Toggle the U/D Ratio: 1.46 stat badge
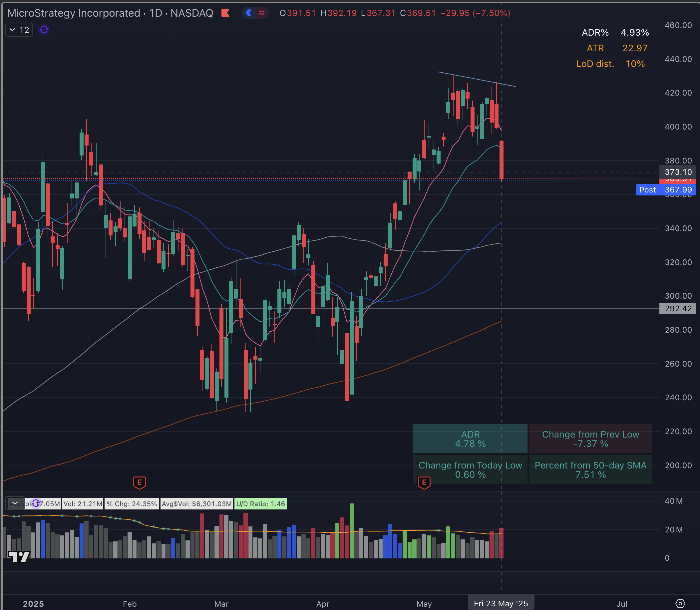Image resolution: width=700 pixels, height=610 pixels. 260,504
